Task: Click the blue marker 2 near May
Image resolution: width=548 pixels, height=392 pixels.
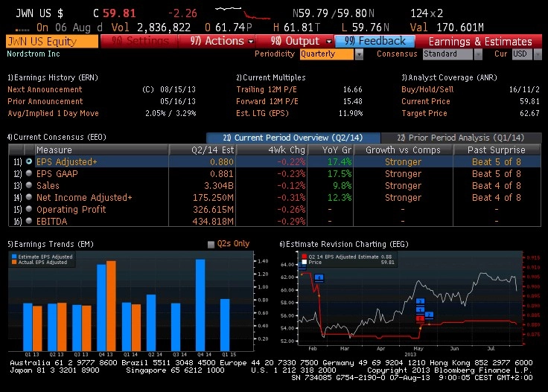Action: (x=429, y=315)
